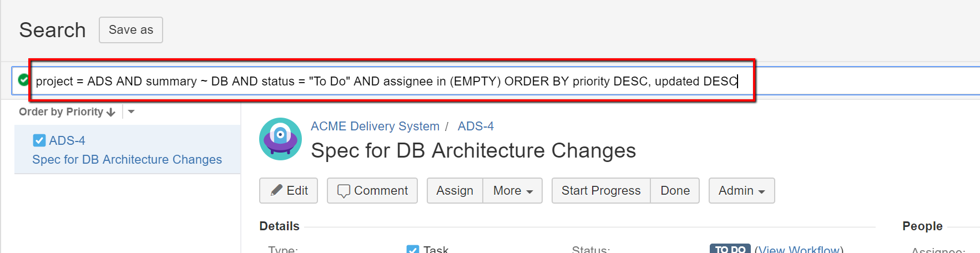This screenshot has height=253, width=980.
Task: Click the View Workflow link
Action: click(x=799, y=250)
